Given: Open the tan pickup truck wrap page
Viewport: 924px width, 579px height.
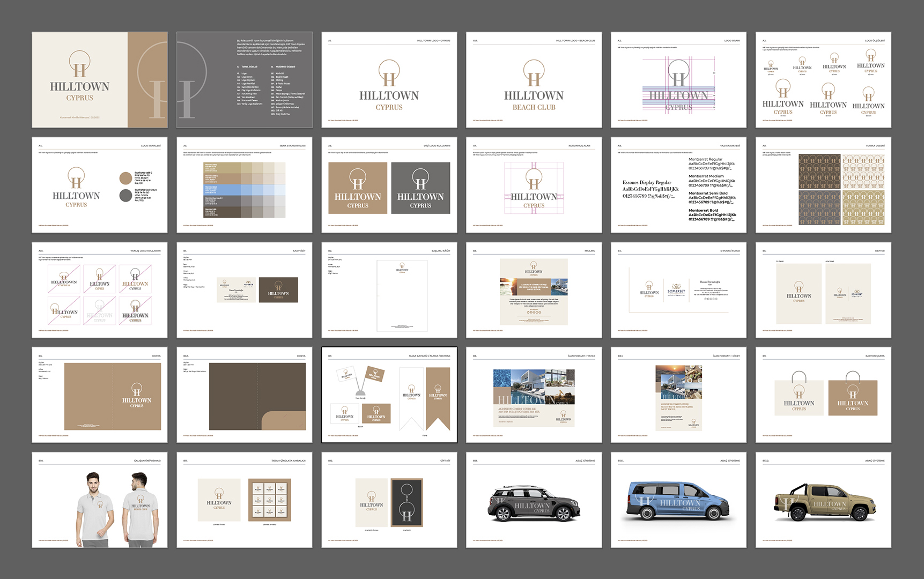Looking at the screenshot, I should (823, 500).
